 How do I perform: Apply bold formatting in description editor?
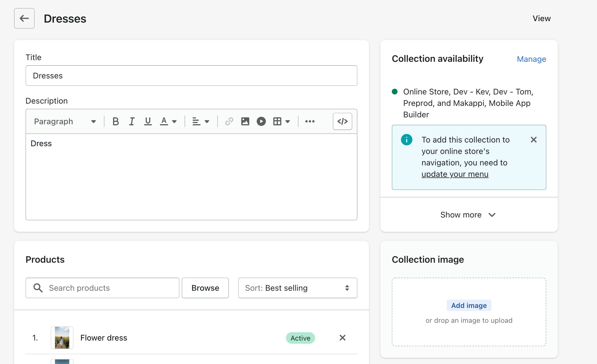(x=116, y=121)
